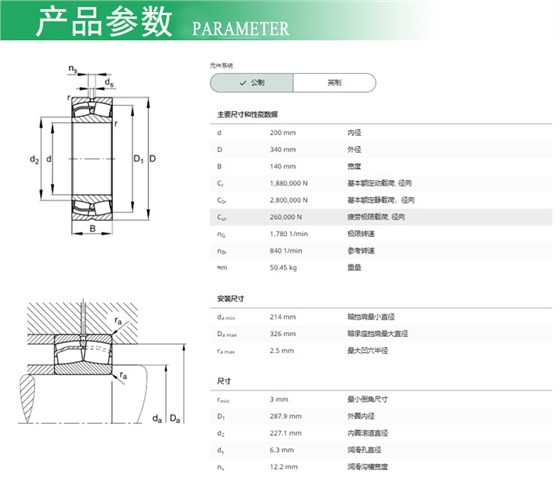Click the D1 287.9 mm dimension row
The height and width of the screenshot is (484, 560).
[x=381, y=416]
